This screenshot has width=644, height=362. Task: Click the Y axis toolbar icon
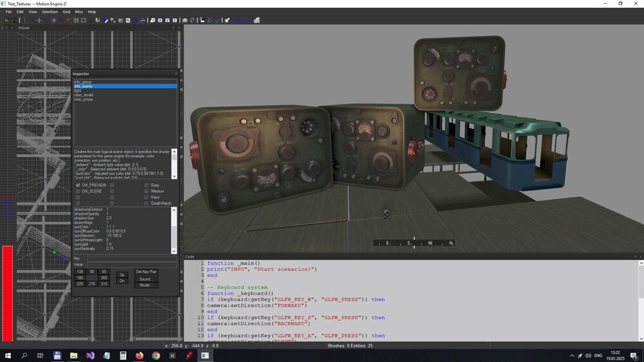point(167,20)
